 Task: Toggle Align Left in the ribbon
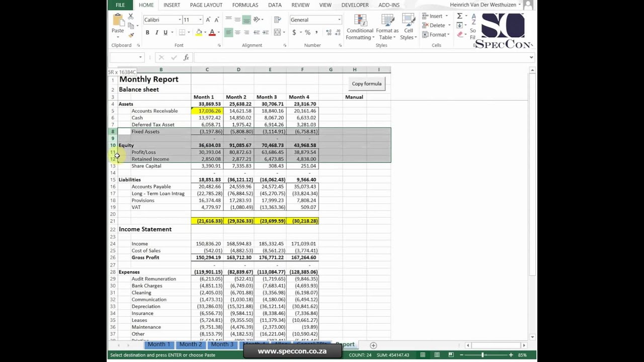point(228,33)
